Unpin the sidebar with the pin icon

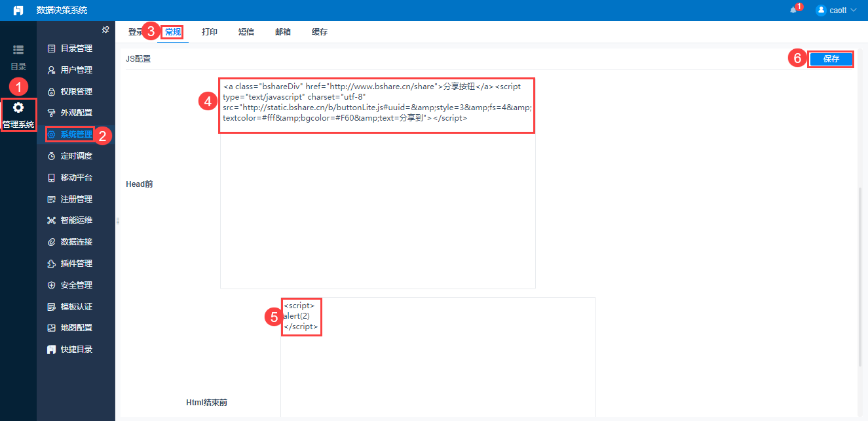click(x=106, y=30)
